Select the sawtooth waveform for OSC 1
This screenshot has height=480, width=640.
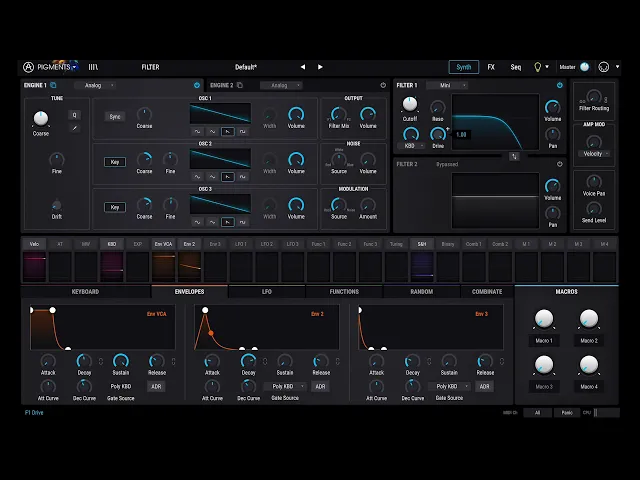(227, 131)
